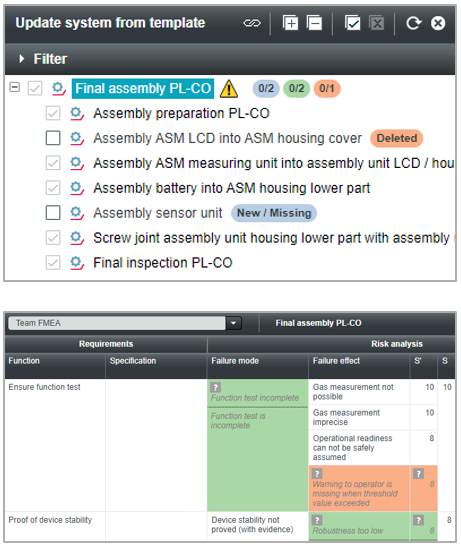The image size is (461, 546).
Task: Collapse all nodes with minus icon
Action: coord(314,23)
